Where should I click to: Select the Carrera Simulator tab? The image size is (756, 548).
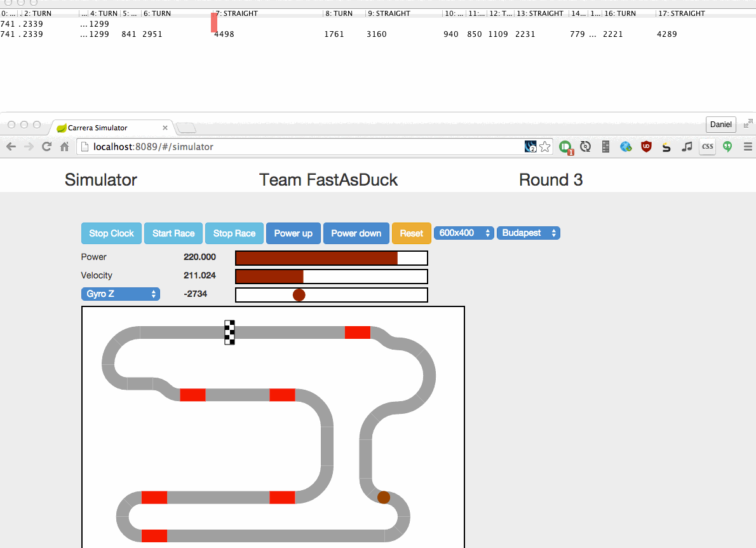(x=111, y=128)
